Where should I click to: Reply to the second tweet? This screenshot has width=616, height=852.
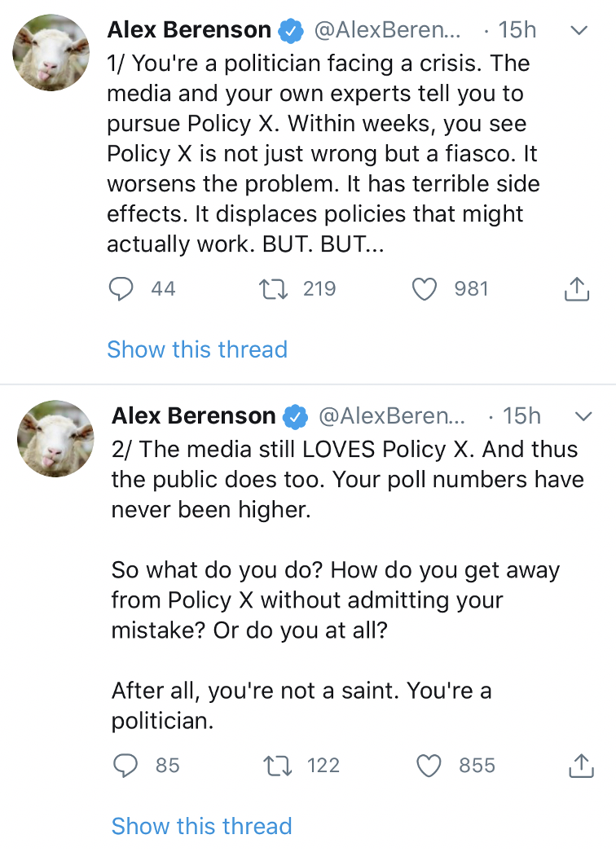tap(125, 766)
